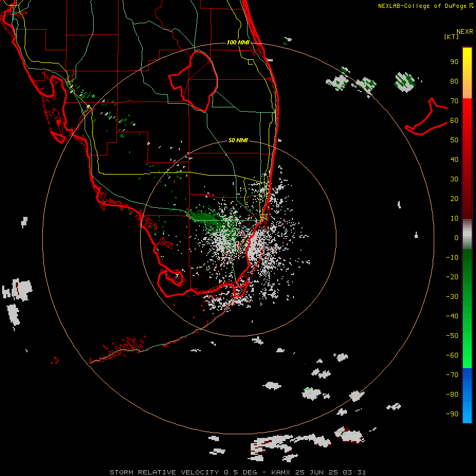Click the -20 value on velocity scale
Screen dimensions: 476x476
(x=452, y=277)
